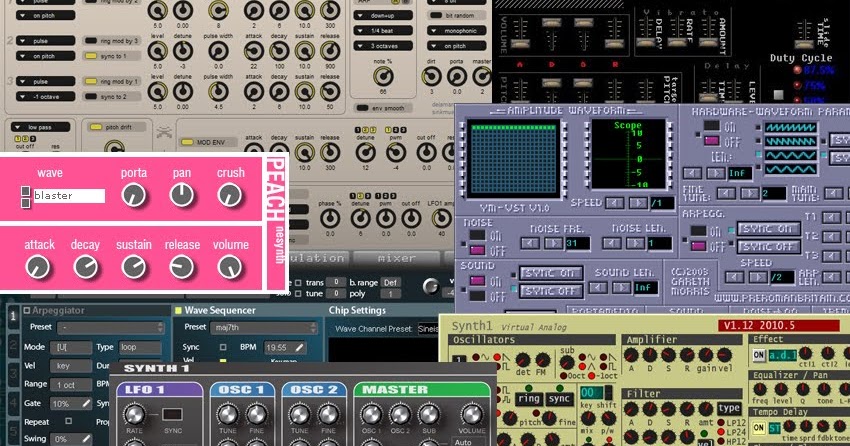Open '3 octaves' dropdown
Viewport: 850px width, 446px height.
pos(383,46)
